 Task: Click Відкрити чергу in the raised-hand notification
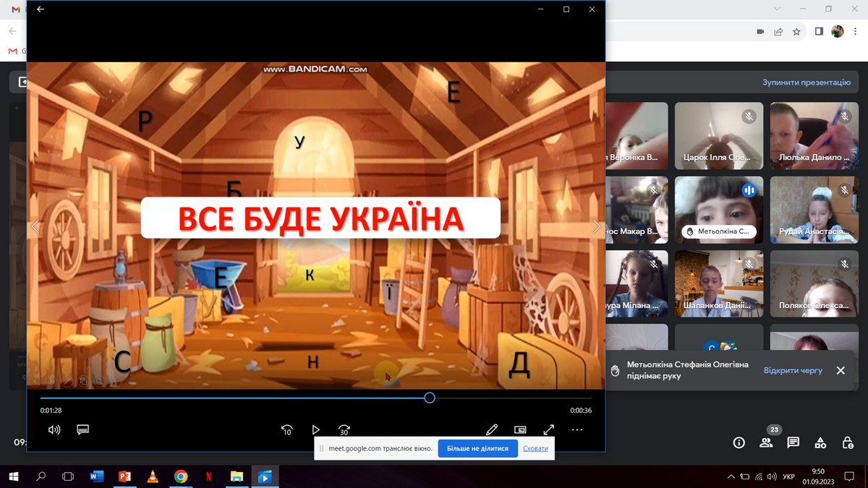[x=793, y=370]
